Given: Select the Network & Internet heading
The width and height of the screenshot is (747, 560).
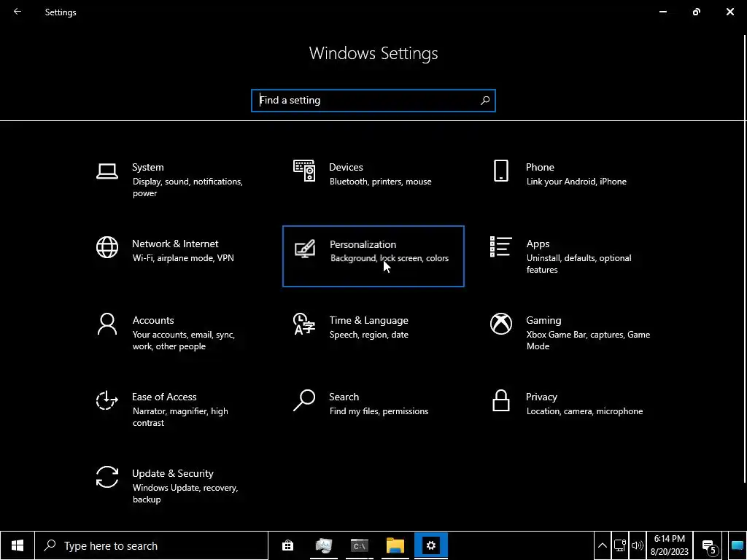Looking at the screenshot, I should point(175,244).
